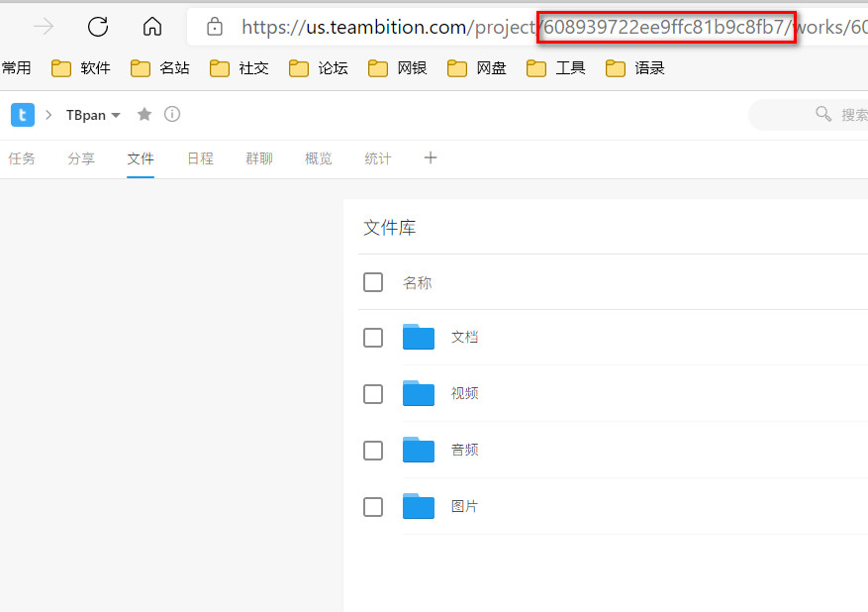The height and width of the screenshot is (612, 868).
Task: Switch to the 统计 tab
Action: pyautogui.click(x=378, y=159)
